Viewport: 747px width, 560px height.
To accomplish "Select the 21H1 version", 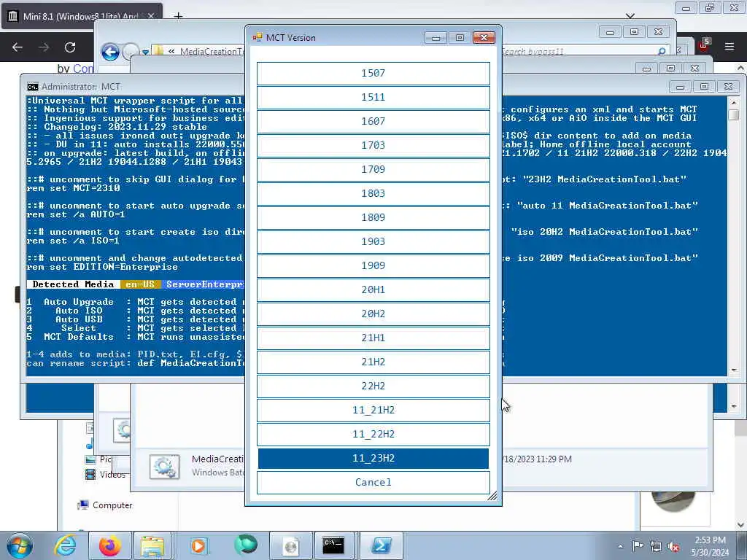I will point(373,338).
